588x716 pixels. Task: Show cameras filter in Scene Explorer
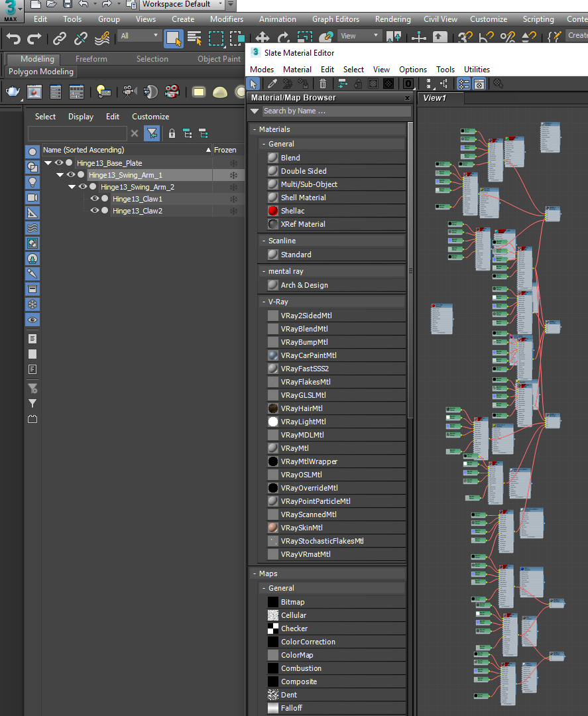coord(32,198)
